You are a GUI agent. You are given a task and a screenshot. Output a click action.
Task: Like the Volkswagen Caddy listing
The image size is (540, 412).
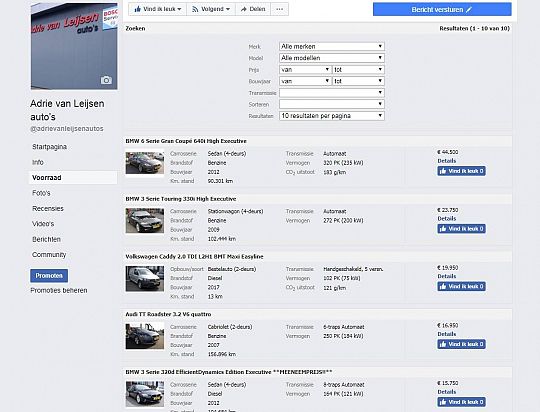[x=461, y=287]
